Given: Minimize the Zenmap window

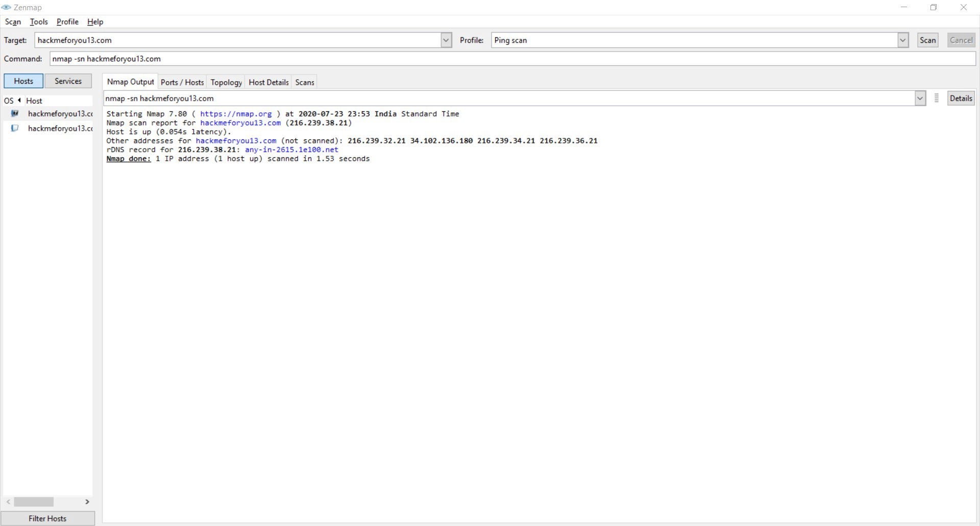Looking at the screenshot, I should tap(904, 7).
